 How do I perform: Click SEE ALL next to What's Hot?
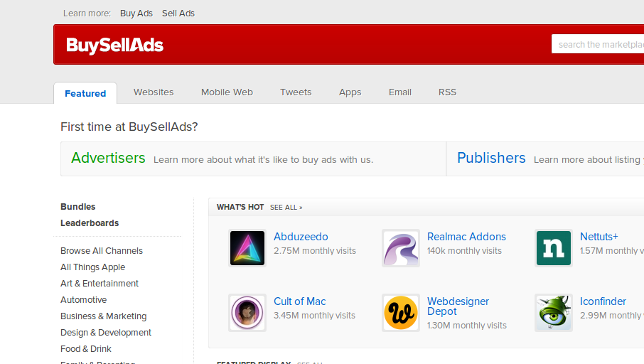tap(286, 208)
